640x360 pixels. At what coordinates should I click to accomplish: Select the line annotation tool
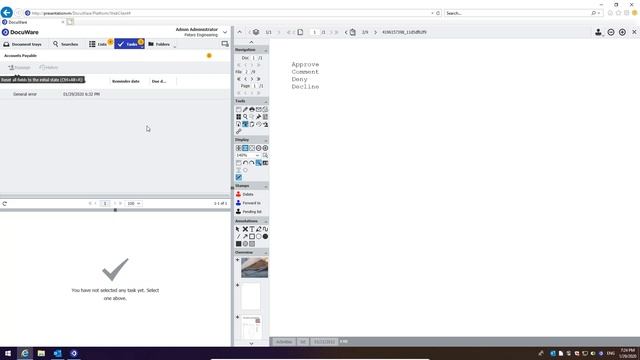[x=238, y=237]
